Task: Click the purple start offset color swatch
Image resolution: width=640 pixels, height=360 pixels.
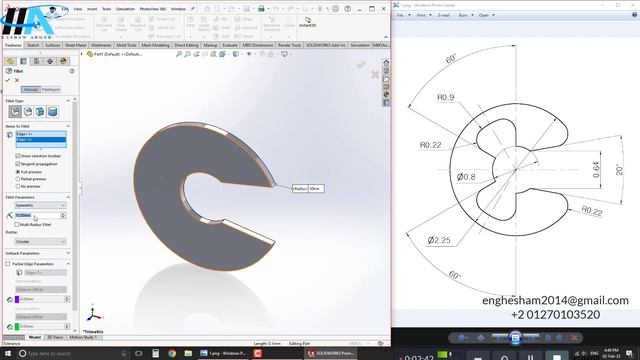Action: click(x=17, y=299)
